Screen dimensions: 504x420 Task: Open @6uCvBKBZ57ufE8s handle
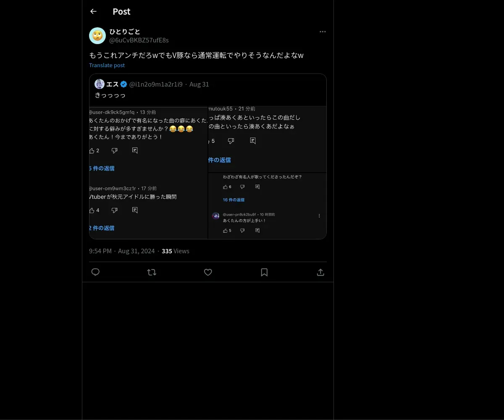click(139, 40)
